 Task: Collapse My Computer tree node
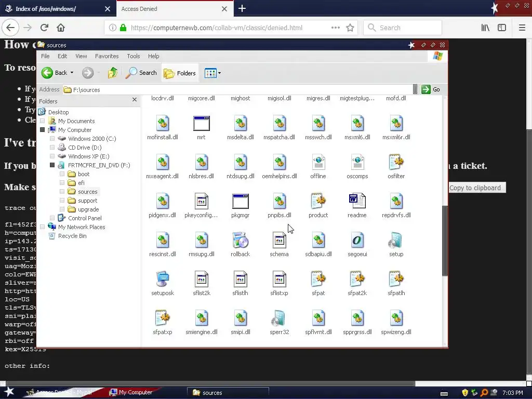(x=43, y=129)
